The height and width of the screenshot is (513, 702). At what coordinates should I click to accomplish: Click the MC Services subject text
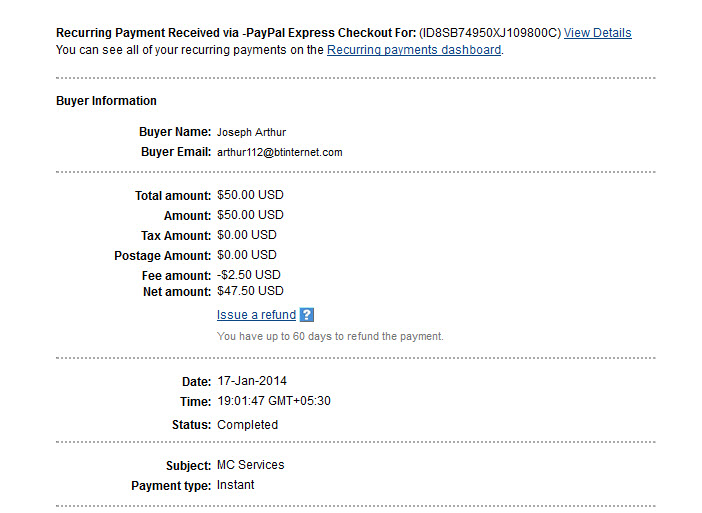(x=251, y=465)
